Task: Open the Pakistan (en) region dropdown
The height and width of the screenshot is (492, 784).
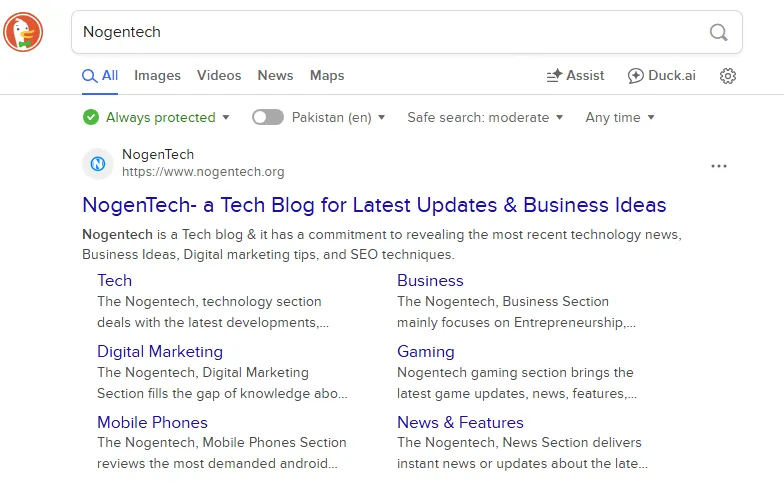Action: (x=338, y=118)
